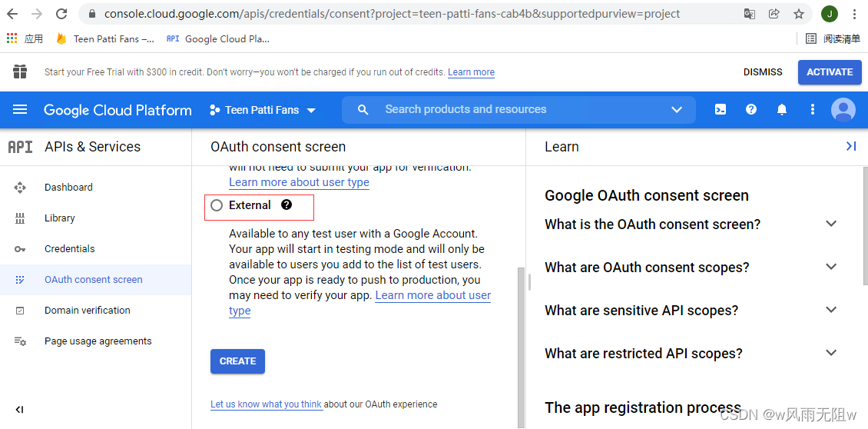This screenshot has height=429, width=868.
Task: Click the External help tooltip icon
Action: (287, 205)
